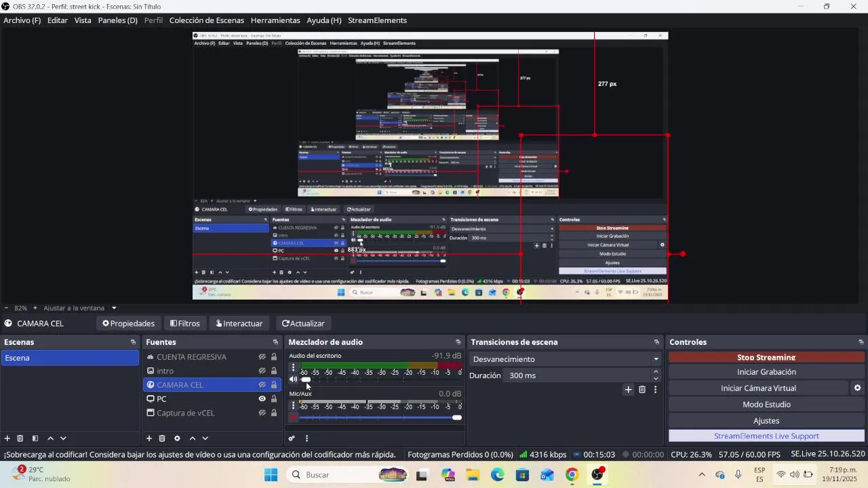Open scene filters icon in Escenas panel
Image resolution: width=868 pixels, height=488 pixels.
35,439
